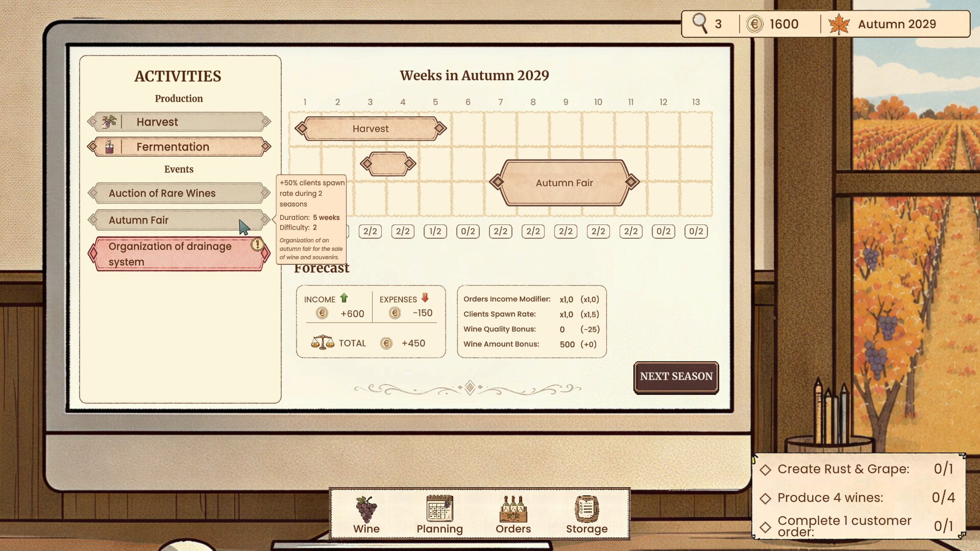Select the Harvest activity in Production
Viewport: 980px width, 551px height.
pos(179,122)
